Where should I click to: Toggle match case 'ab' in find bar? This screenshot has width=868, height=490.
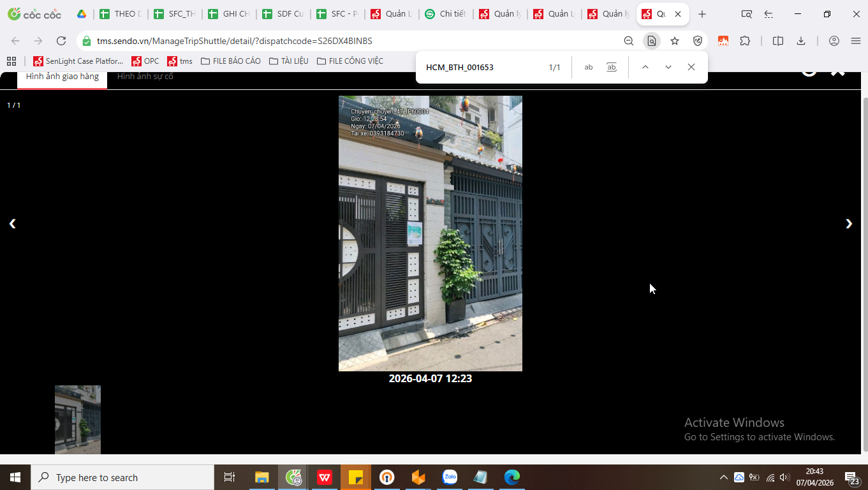589,67
